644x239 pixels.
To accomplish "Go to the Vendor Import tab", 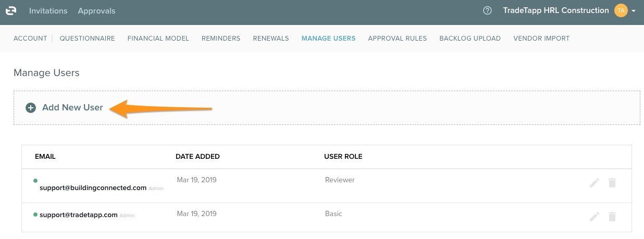I will click(541, 38).
